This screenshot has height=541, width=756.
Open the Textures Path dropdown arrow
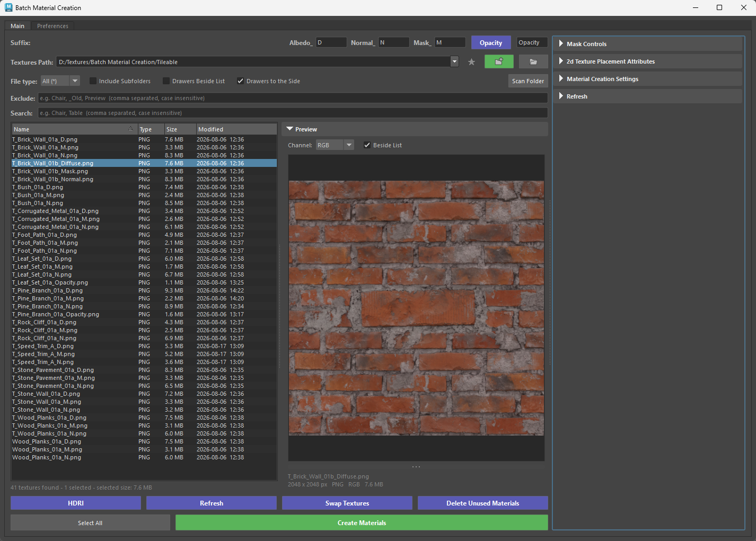point(454,61)
